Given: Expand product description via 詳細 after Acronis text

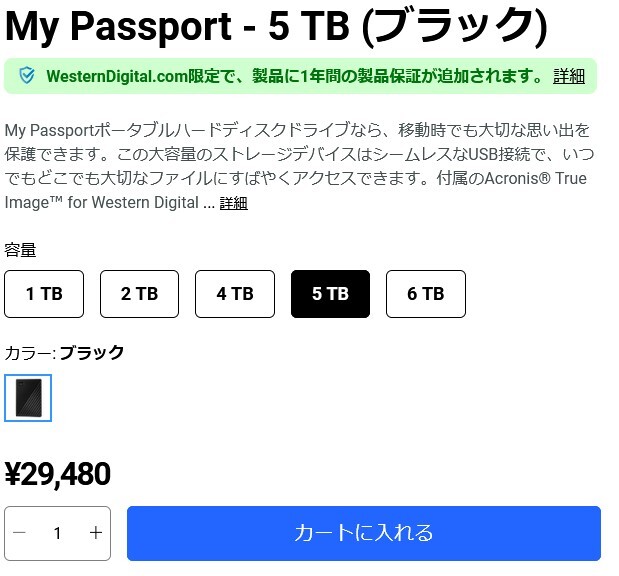Looking at the screenshot, I should pyautogui.click(x=233, y=203).
